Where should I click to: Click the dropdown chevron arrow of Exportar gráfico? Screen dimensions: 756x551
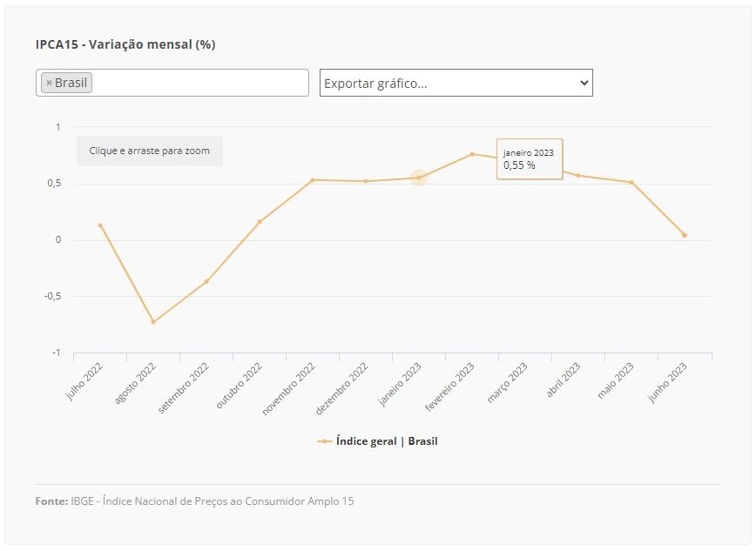click(584, 83)
